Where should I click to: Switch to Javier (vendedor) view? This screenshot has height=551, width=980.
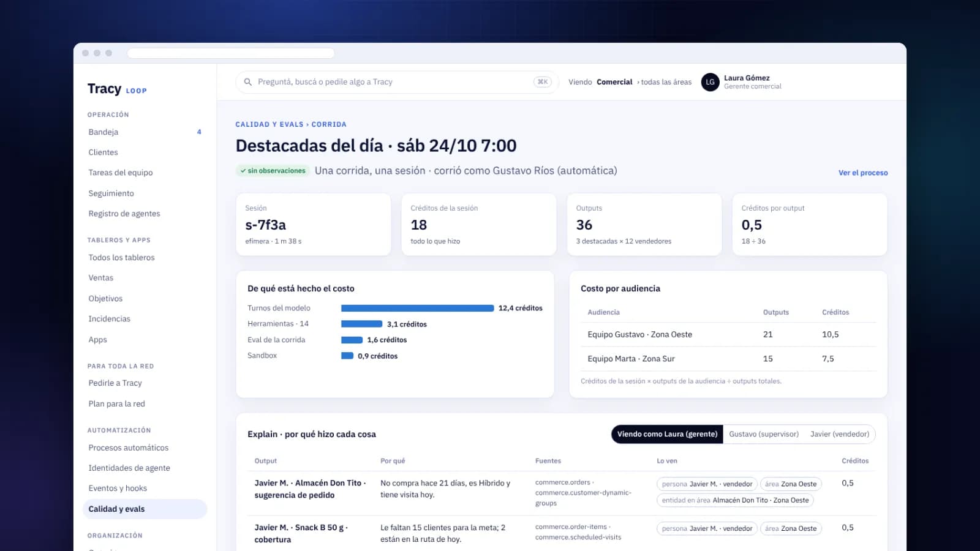click(x=840, y=434)
